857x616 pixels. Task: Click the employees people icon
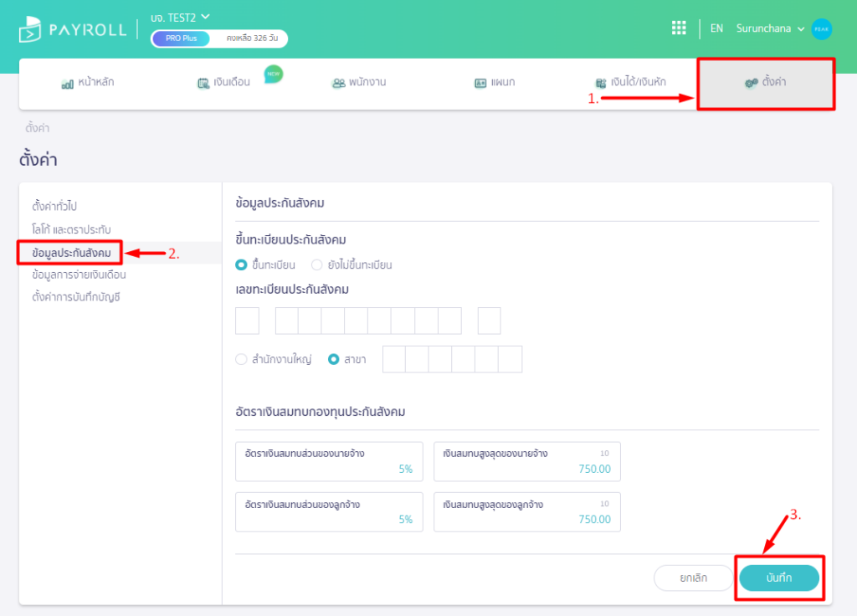[339, 84]
